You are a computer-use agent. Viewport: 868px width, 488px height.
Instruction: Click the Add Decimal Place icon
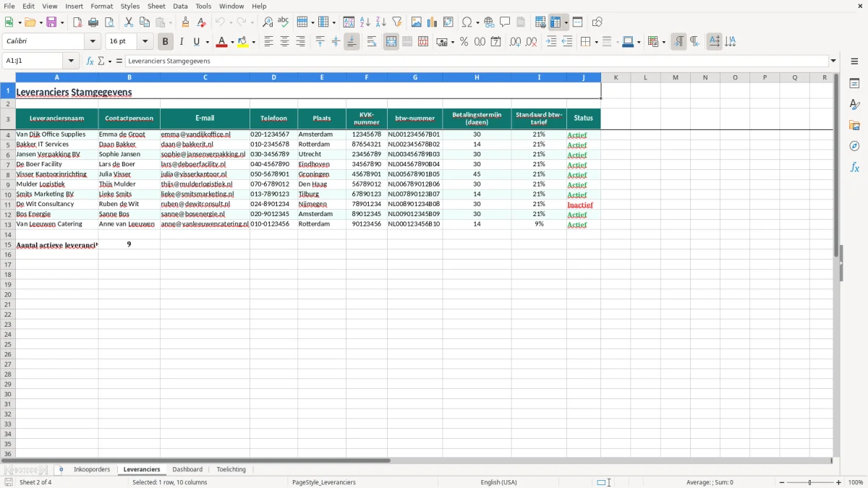[x=515, y=42]
